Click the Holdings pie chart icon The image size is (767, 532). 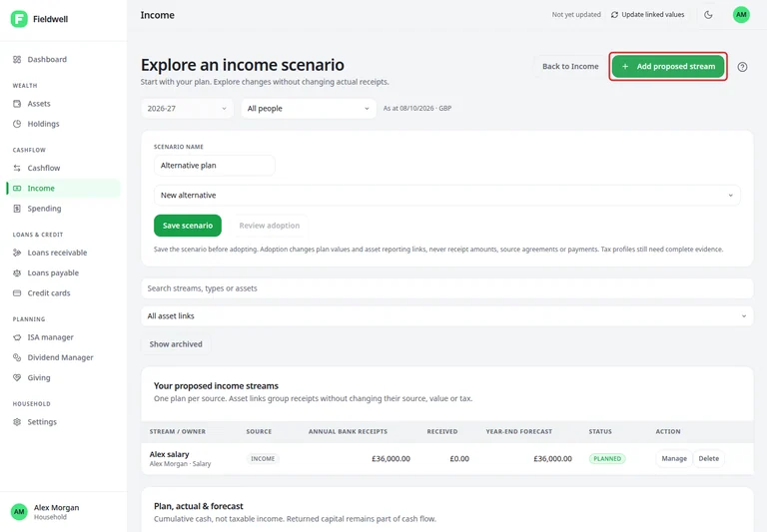coord(17,124)
